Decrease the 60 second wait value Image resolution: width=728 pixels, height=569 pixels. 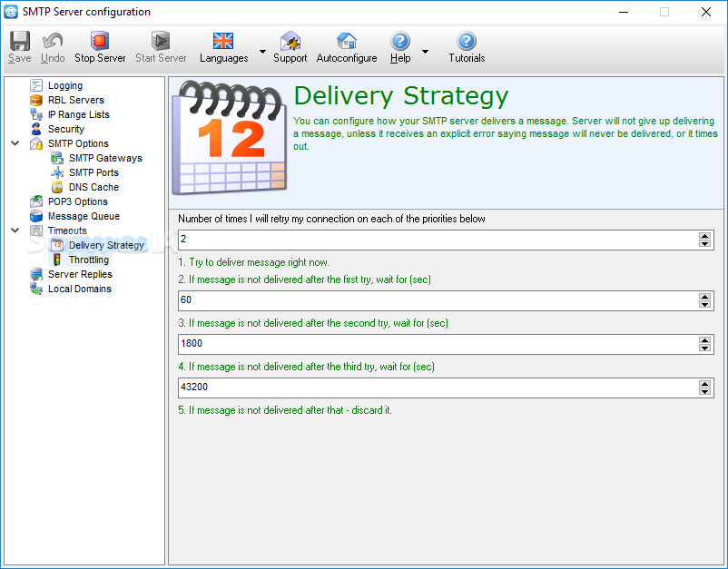[x=704, y=304]
